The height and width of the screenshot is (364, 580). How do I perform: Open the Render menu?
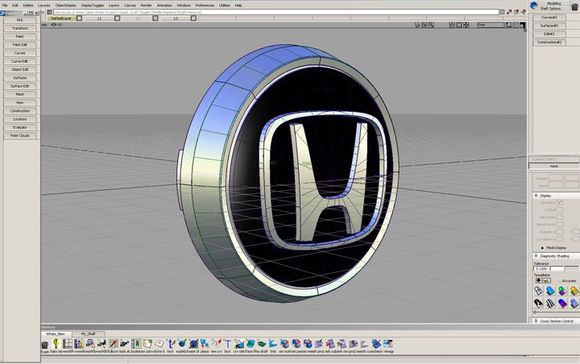[146, 6]
